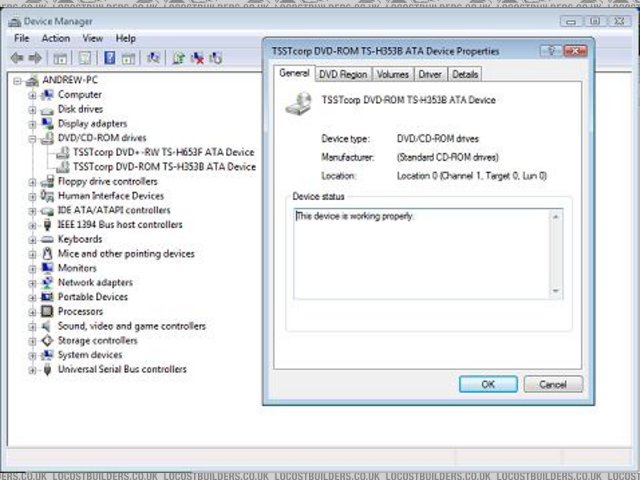Image resolution: width=640 pixels, height=480 pixels.
Task: Click the Sound, video and game controllers icon
Action: click(47, 326)
